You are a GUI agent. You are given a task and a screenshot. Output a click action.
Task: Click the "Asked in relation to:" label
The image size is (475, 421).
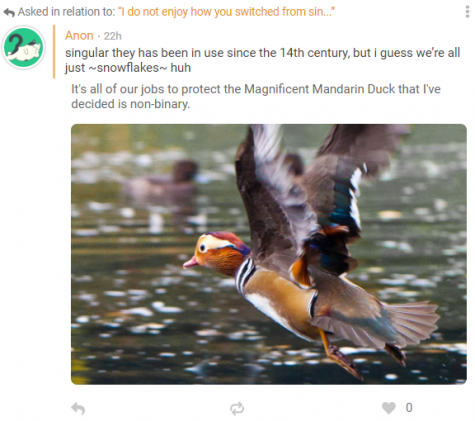coord(66,12)
